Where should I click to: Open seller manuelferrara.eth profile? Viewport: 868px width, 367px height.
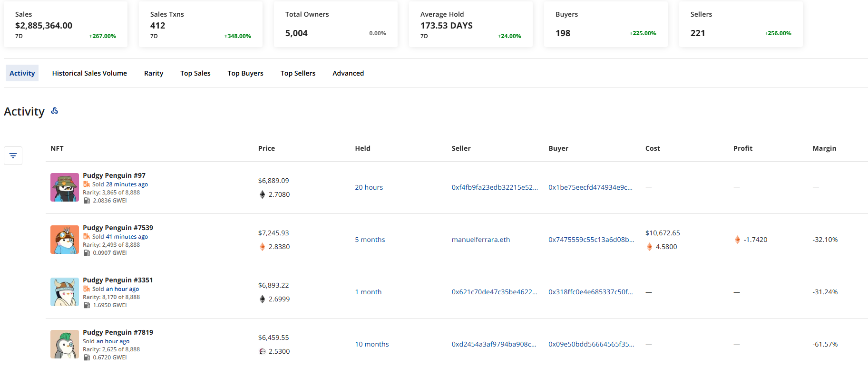pos(481,240)
